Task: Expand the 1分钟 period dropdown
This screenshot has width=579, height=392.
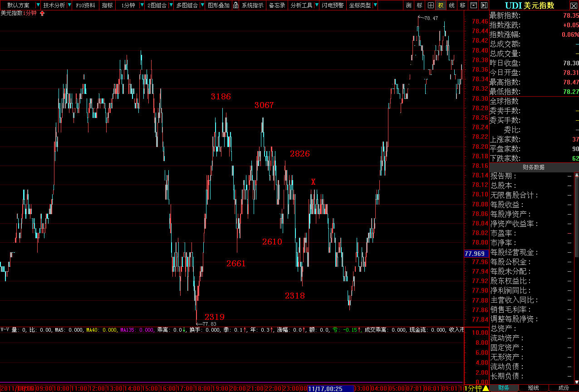Action: pos(142,5)
